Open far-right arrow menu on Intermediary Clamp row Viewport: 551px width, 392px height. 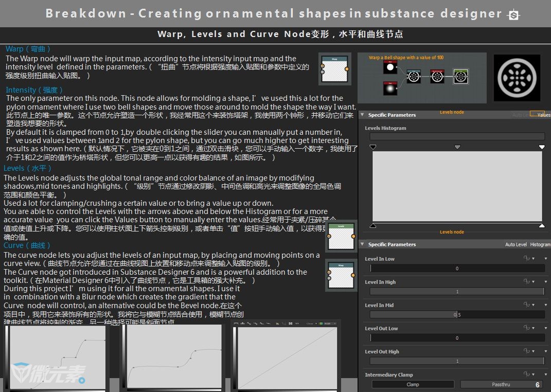[x=546, y=375]
